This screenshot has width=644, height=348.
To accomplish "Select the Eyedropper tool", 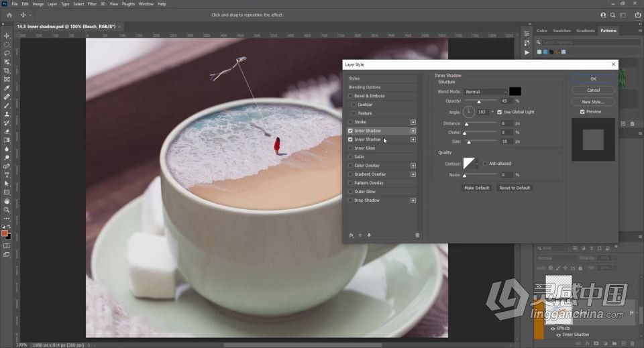I will 7,89.
